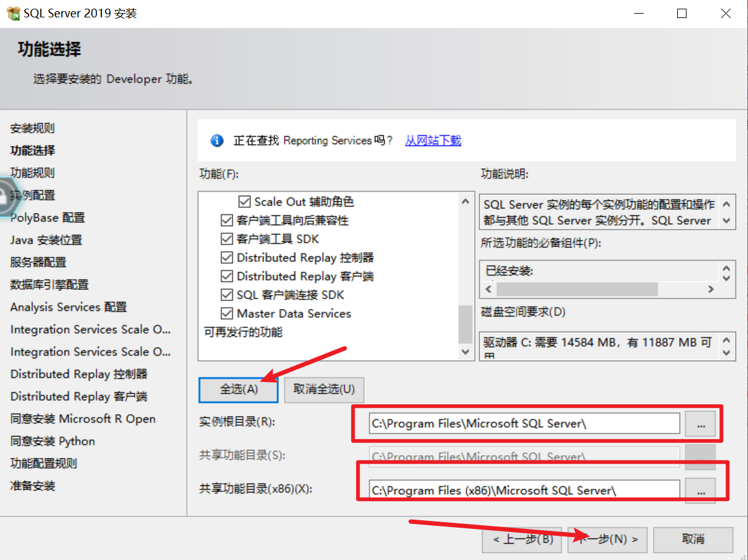Browse for shared feature directory (x86) location
The width and height of the screenshot is (748, 560).
[x=700, y=490]
